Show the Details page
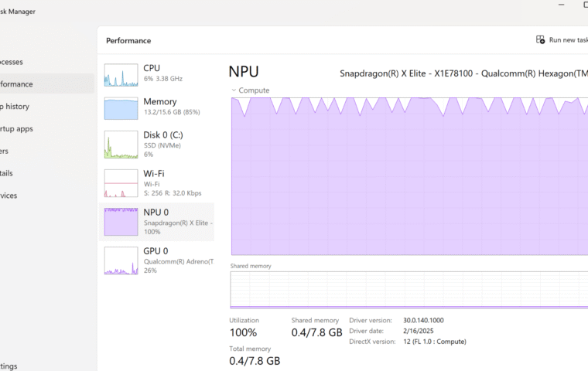 point(8,173)
